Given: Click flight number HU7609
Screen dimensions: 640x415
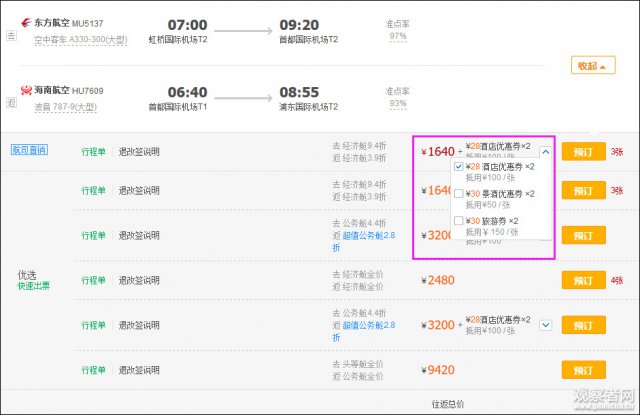Looking at the screenshot, I should [88, 91].
